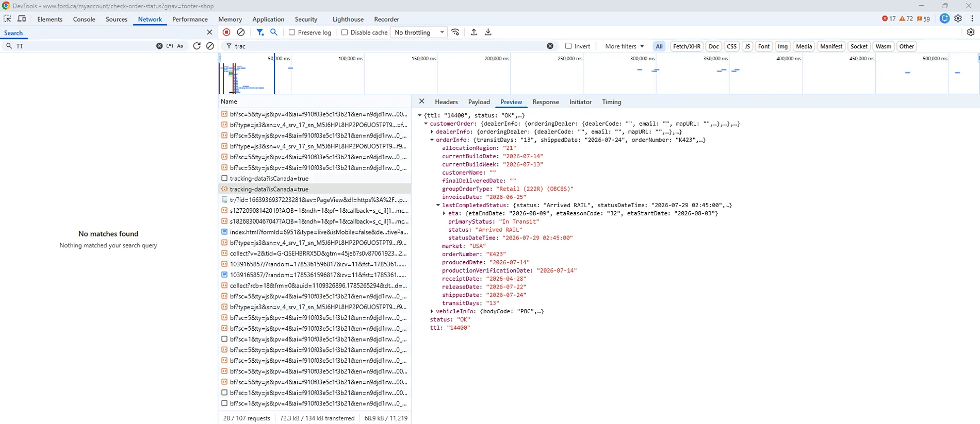Expand the vehicleInfo object

pyautogui.click(x=432, y=311)
